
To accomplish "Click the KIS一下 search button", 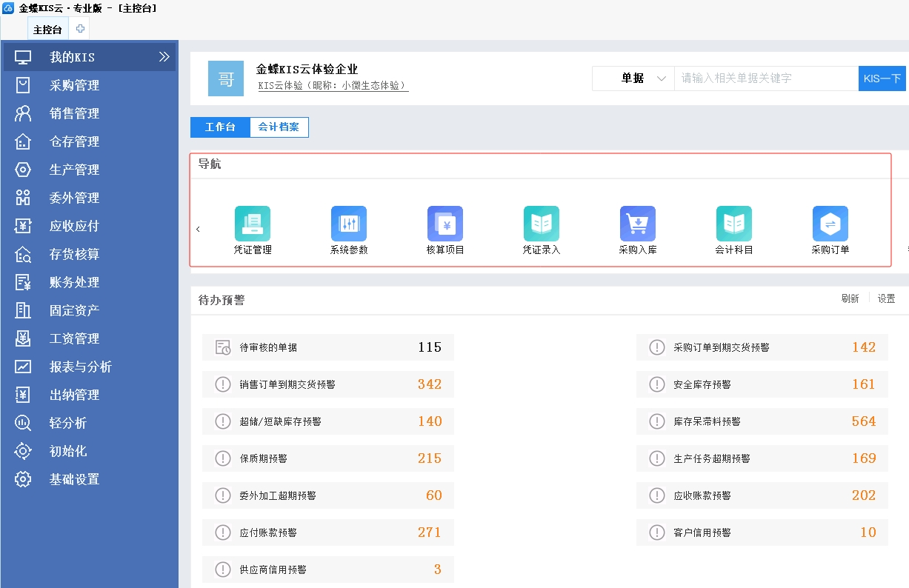I will coord(882,78).
